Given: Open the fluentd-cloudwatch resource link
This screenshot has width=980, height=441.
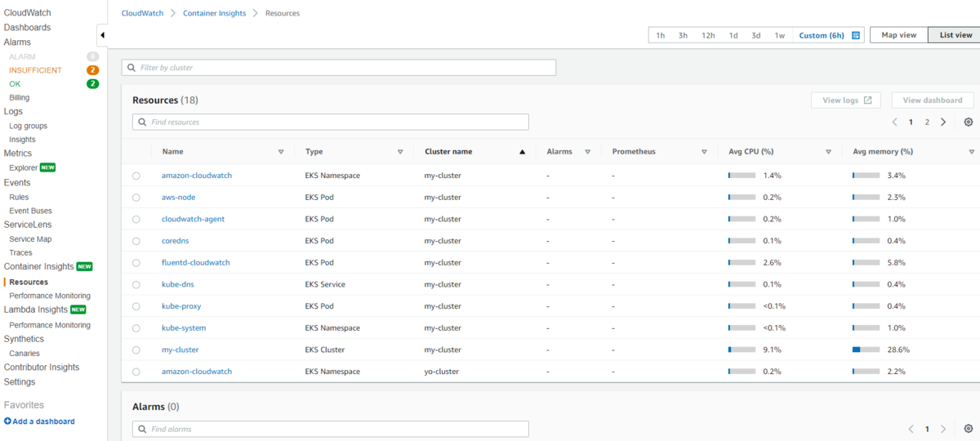Looking at the screenshot, I should click(x=196, y=263).
